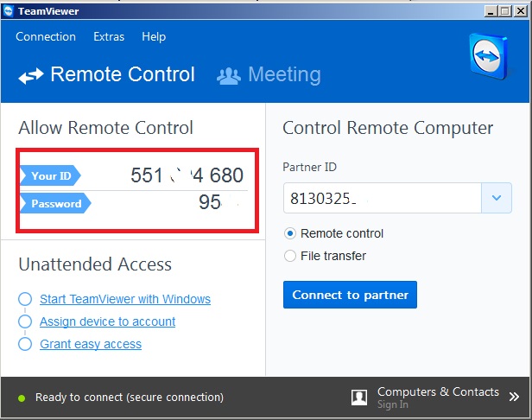
Task: Click the Control Remote Computer heading
Action: click(388, 129)
